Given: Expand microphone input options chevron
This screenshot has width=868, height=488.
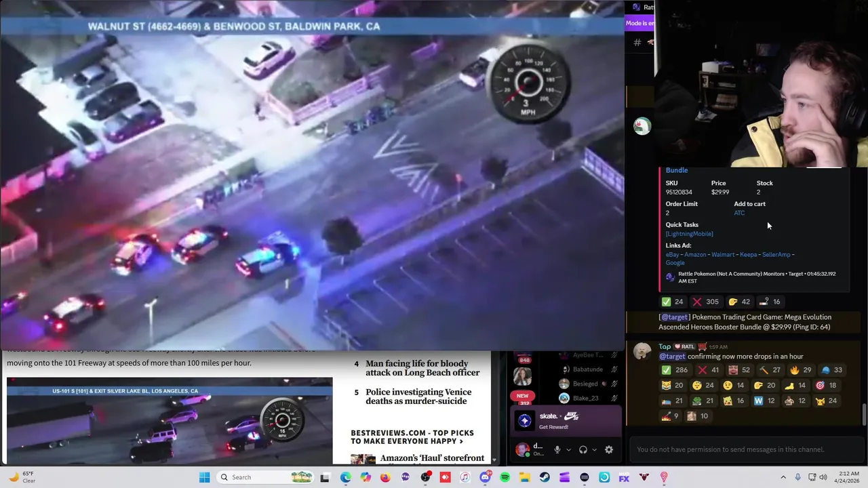Looking at the screenshot, I should tap(568, 449).
